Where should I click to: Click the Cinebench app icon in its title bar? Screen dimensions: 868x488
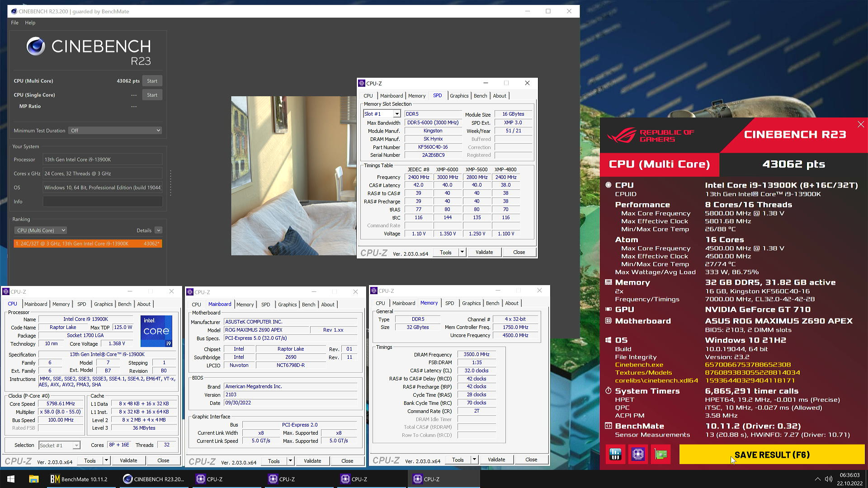click(14, 11)
